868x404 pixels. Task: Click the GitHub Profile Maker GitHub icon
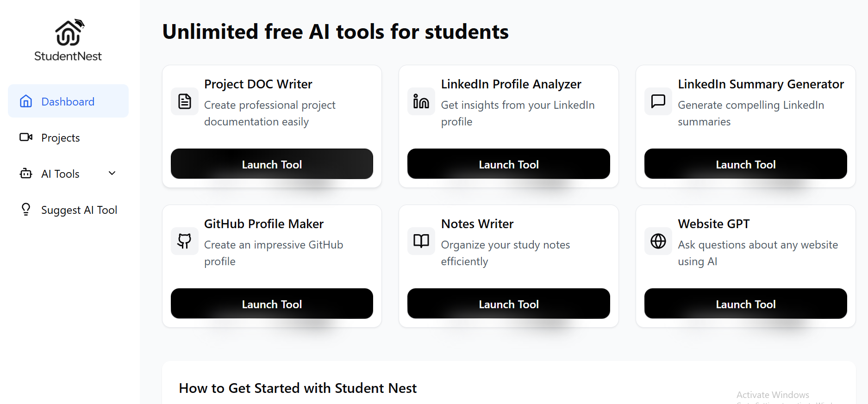[184, 241]
